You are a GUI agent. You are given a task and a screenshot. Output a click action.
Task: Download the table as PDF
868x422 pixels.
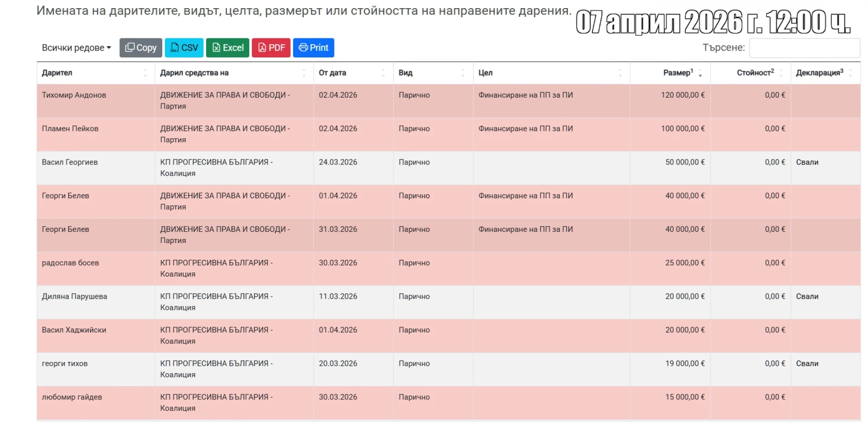coord(271,48)
